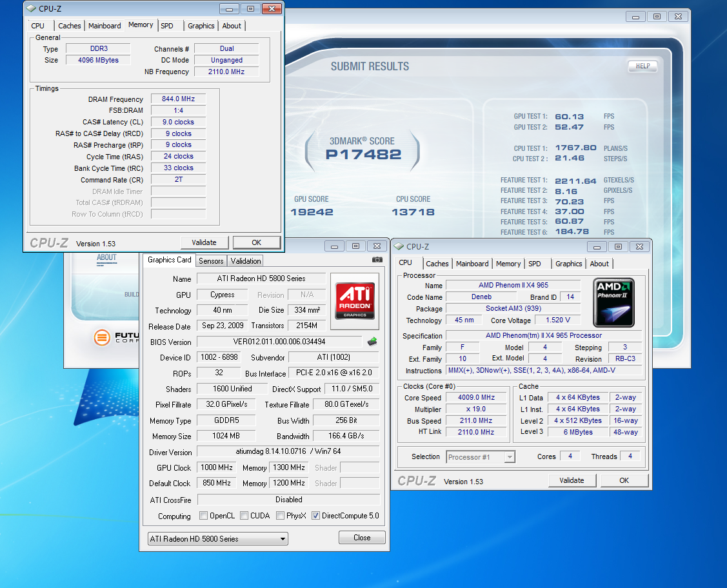Viewport: 727px width, 588px height.
Task: Click the Memory Size 1024 MB field
Action: pyautogui.click(x=226, y=436)
